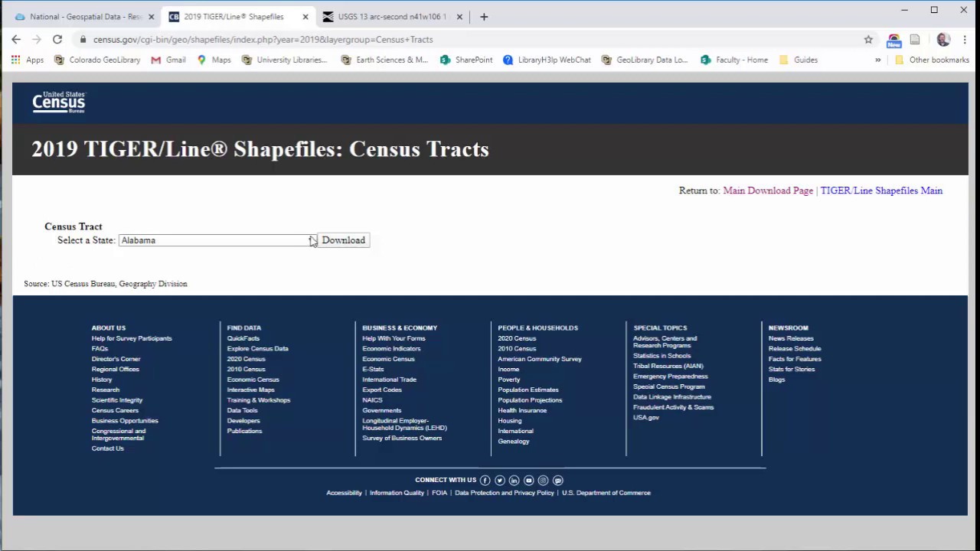The image size is (980, 551).
Task: Open Chrome menu three dots
Action: click(964, 39)
